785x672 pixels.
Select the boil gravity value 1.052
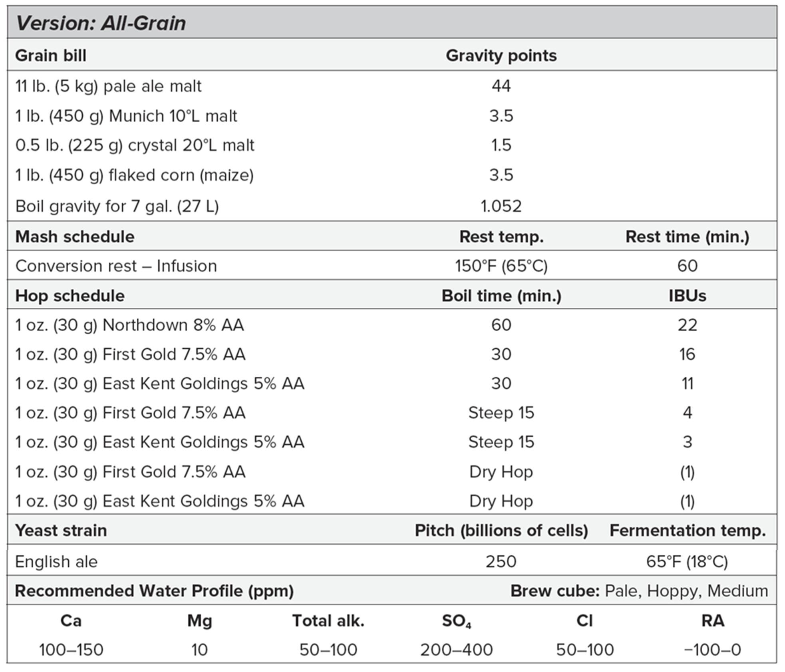tap(501, 207)
